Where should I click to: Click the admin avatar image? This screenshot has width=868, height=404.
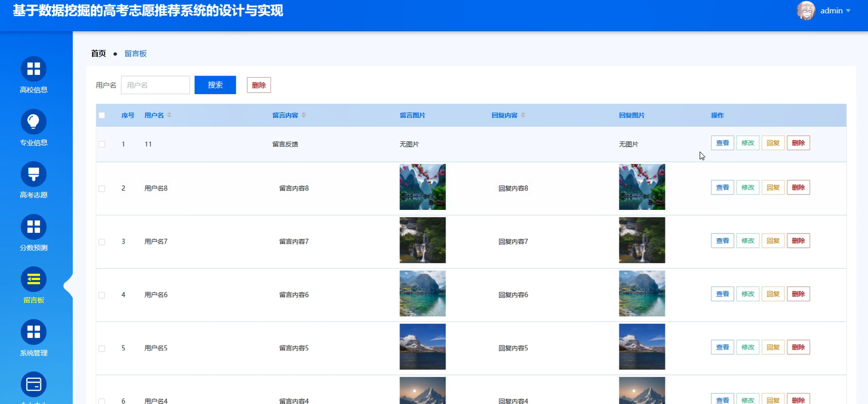[x=806, y=10]
